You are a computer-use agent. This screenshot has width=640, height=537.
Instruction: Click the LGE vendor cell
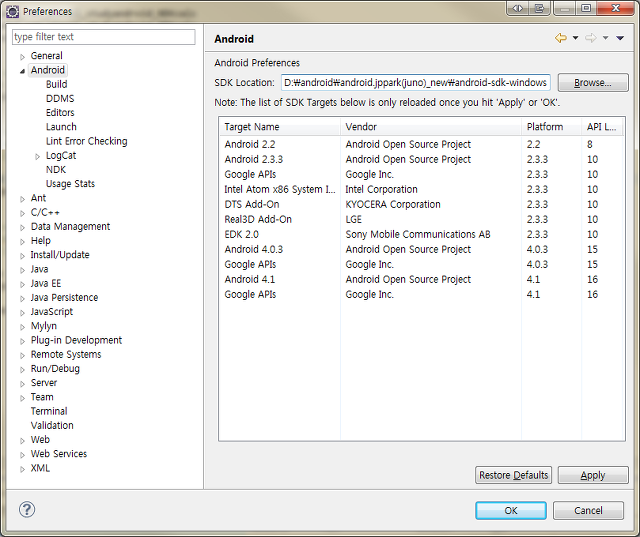click(x=353, y=219)
